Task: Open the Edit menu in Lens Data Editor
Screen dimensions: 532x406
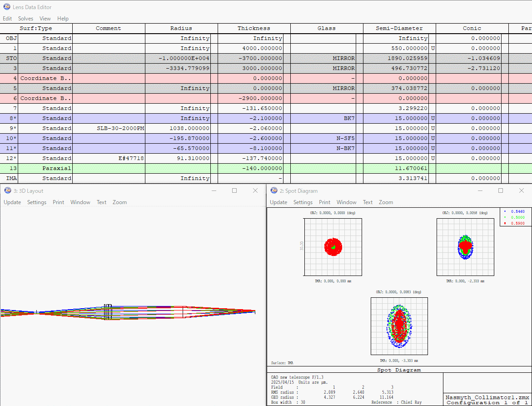Action: [x=7, y=19]
